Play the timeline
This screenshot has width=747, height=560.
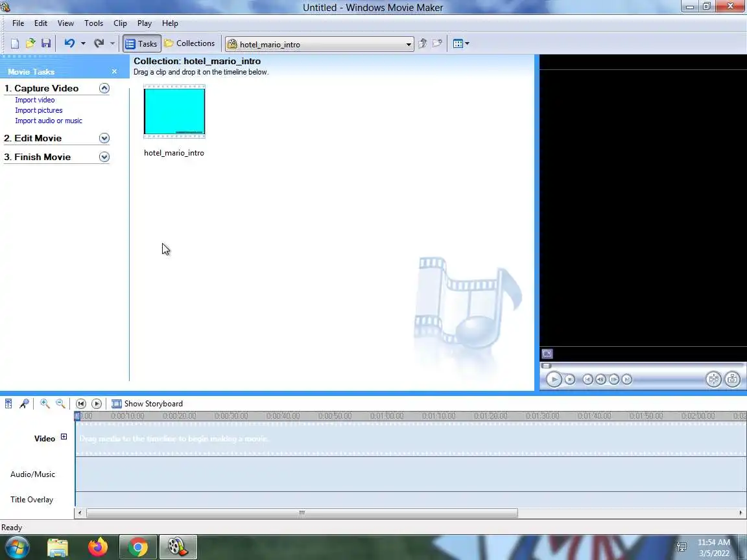[x=96, y=404]
